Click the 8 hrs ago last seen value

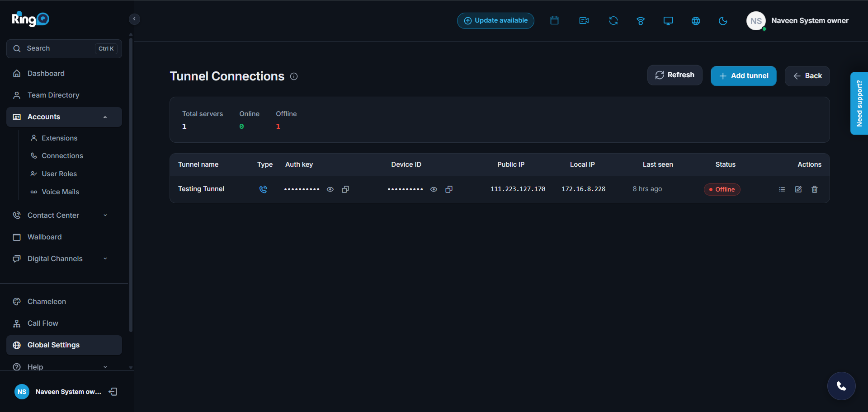point(647,189)
